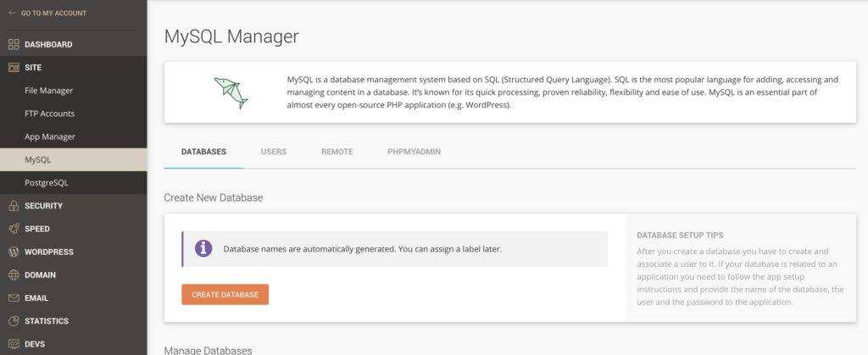Image resolution: width=868 pixels, height=355 pixels.
Task: Open File Manager in the sidebar
Action: point(49,91)
